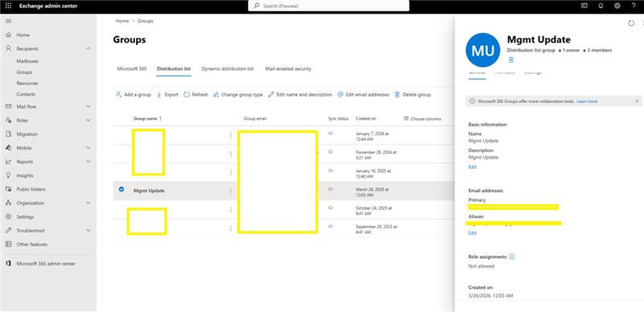
Task: Click the Search (Preview) box
Action: tap(328, 6)
